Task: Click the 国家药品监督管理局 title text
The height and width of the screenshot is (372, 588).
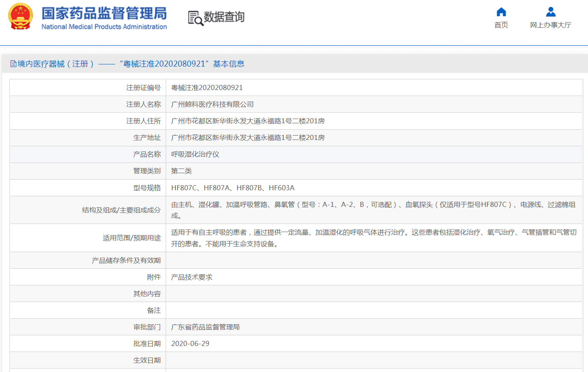Action: pos(104,13)
